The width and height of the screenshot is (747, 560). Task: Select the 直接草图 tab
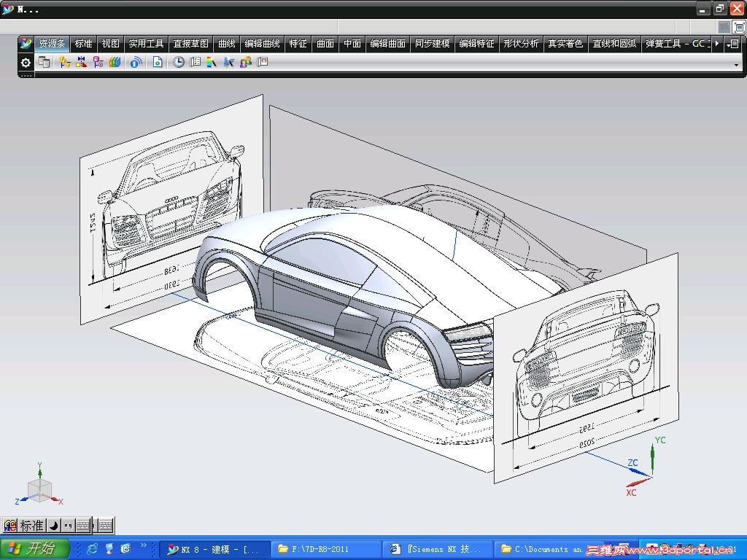coord(190,44)
